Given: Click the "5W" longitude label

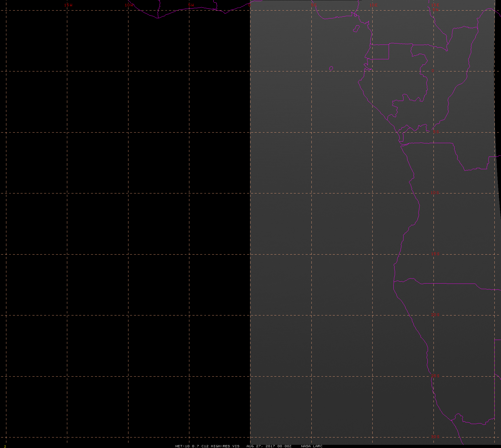Looking at the screenshot, I should (x=191, y=5).
